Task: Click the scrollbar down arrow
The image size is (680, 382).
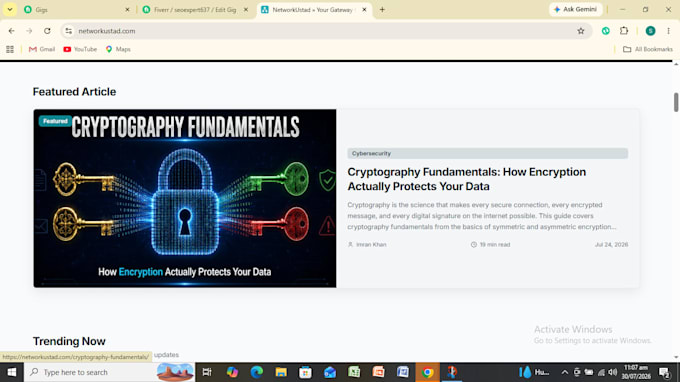Action: coord(676,358)
